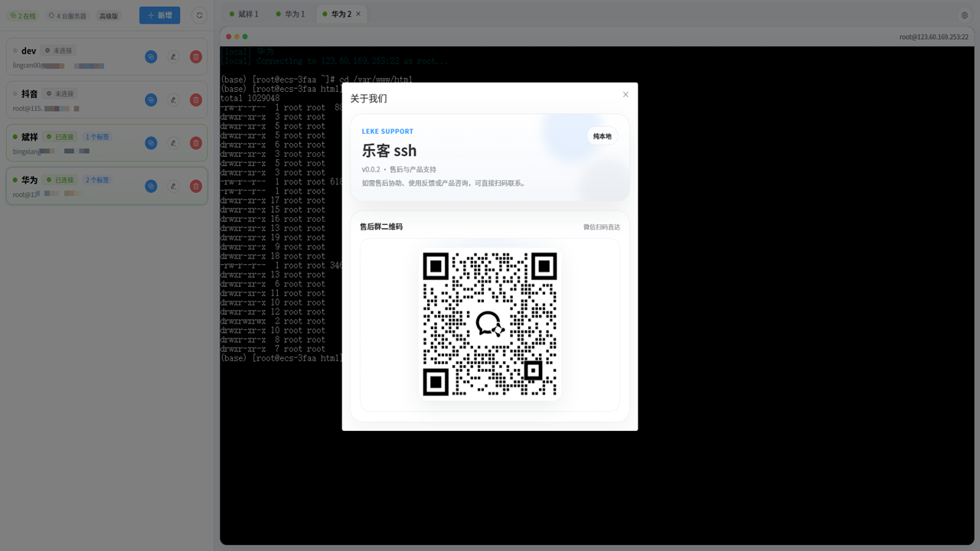Click the blue connect icon for 华为
Viewport: 980px width, 551px height.
click(151, 186)
